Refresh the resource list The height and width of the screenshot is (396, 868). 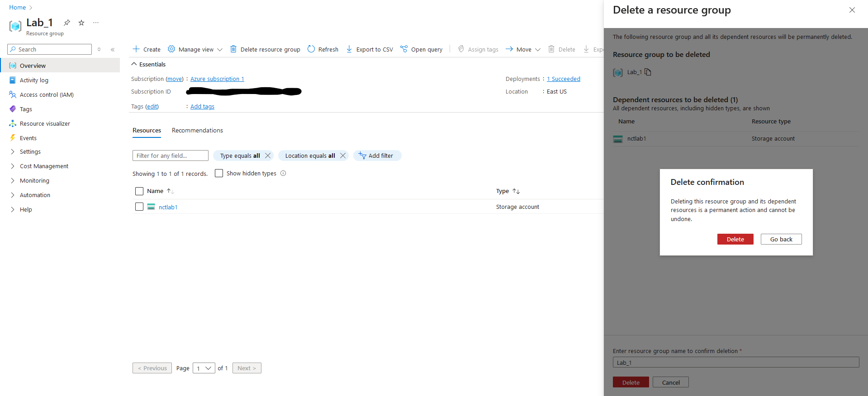pyautogui.click(x=323, y=49)
